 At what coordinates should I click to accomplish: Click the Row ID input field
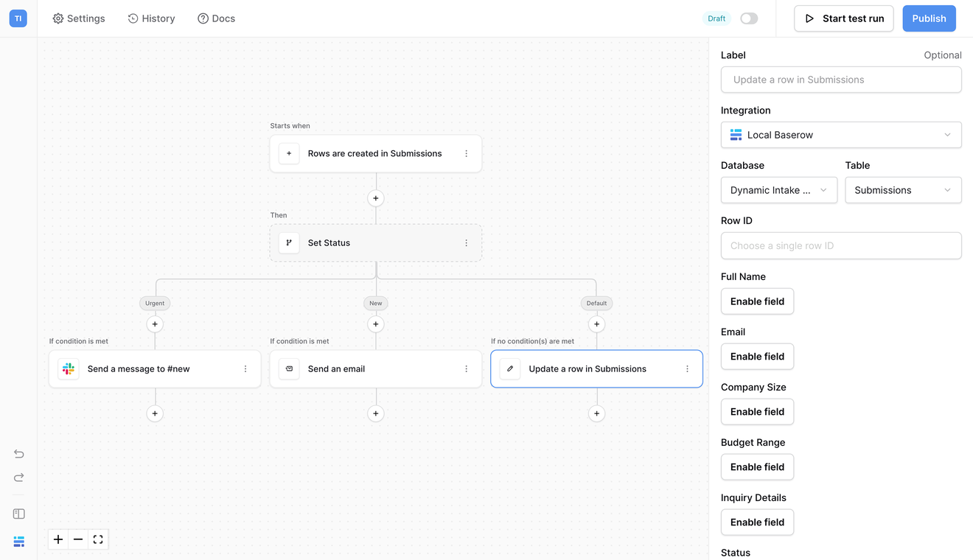841,246
